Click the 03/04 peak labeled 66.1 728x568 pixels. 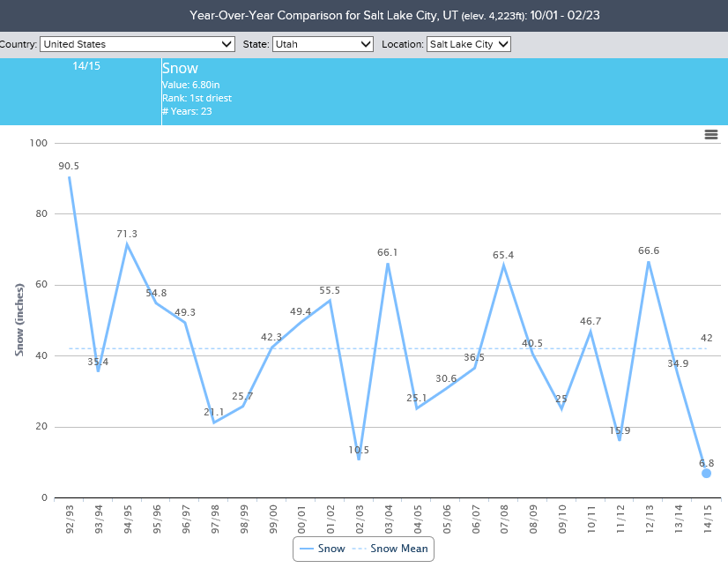coord(388,263)
